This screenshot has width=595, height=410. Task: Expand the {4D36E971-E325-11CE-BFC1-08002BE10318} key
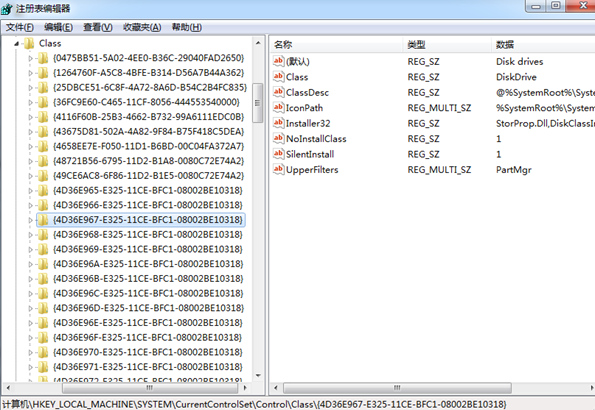coord(31,367)
